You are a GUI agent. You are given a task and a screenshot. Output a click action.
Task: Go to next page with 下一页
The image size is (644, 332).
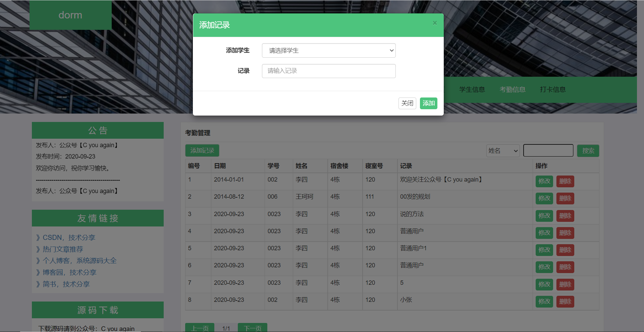click(253, 328)
